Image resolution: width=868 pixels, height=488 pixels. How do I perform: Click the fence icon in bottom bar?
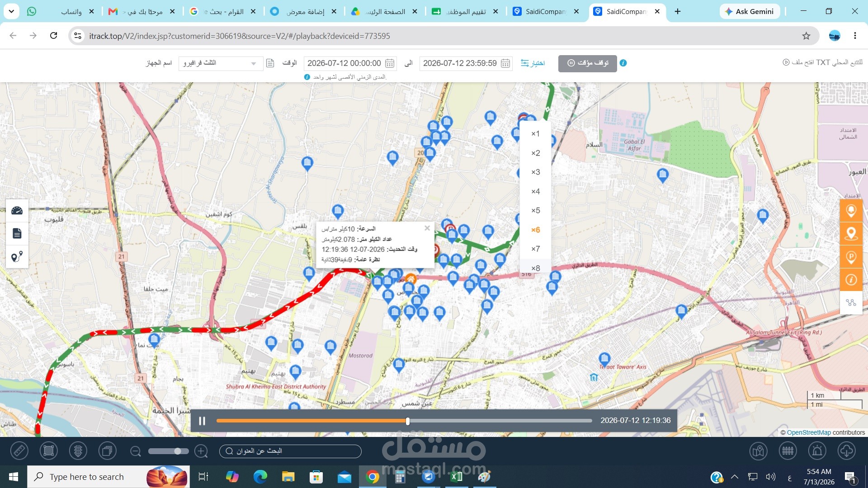pyautogui.click(x=788, y=451)
